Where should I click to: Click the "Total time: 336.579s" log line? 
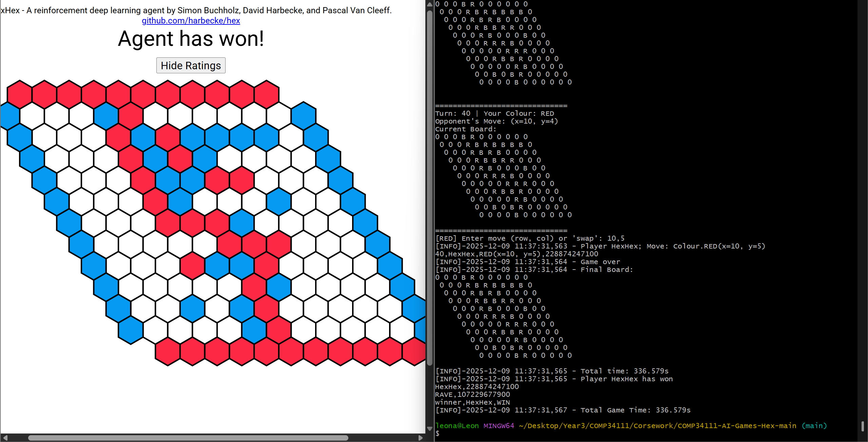pyautogui.click(x=552, y=371)
